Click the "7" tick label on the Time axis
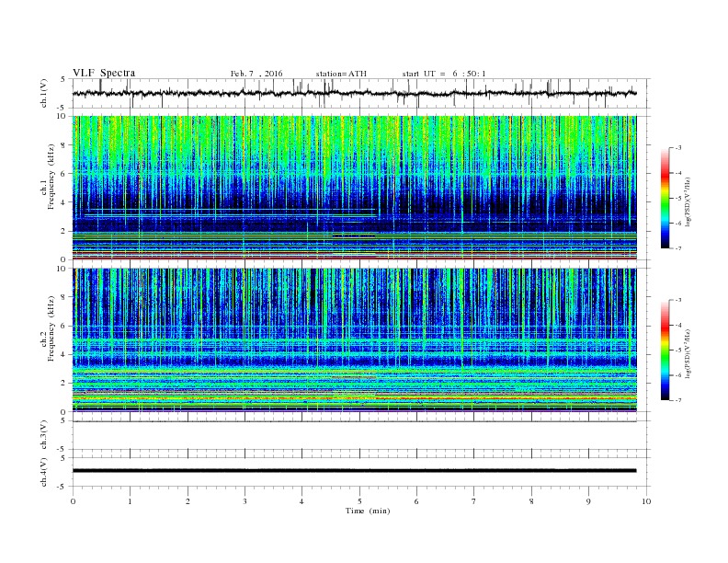Image resolution: width=728 pixels, height=563 pixels. 473,501
